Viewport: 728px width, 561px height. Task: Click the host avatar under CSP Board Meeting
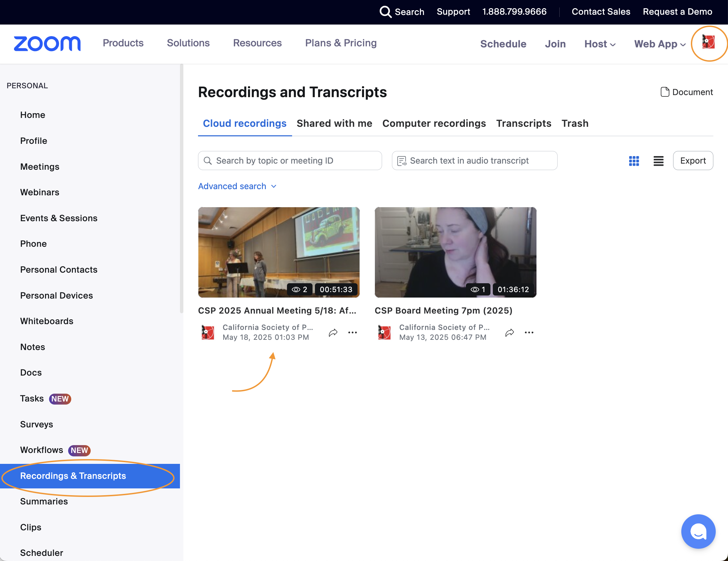point(384,332)
